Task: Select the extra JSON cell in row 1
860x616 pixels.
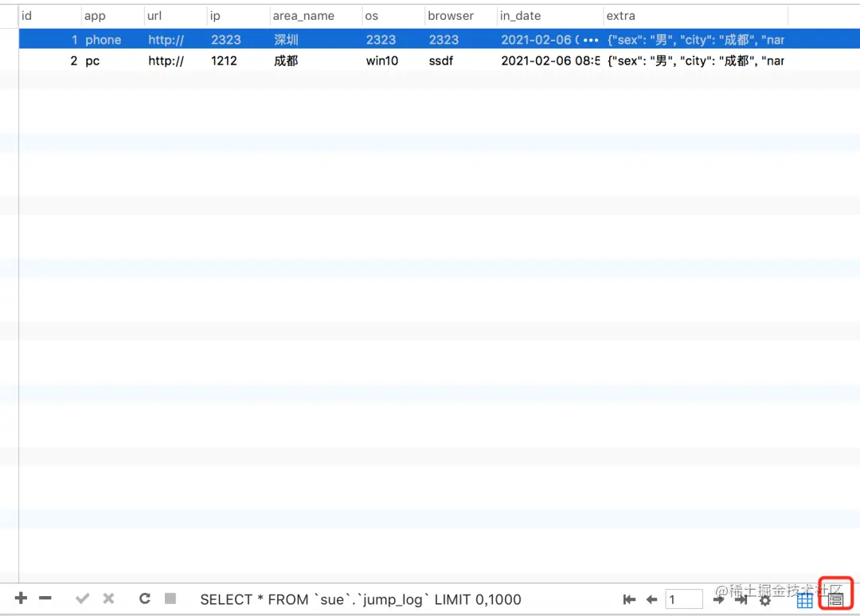Action: tap(695, 40)
